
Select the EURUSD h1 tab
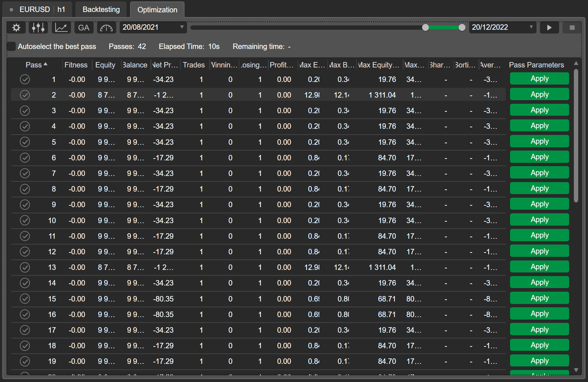(x=37, y=9)
